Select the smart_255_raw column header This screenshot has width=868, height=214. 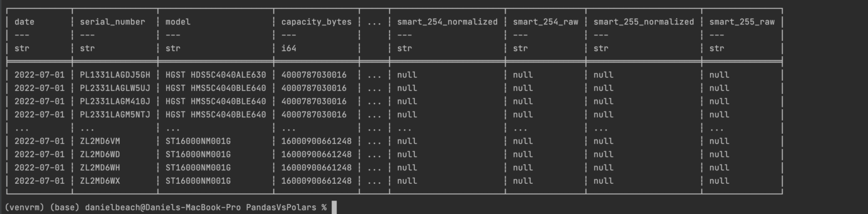coord(742,22)
